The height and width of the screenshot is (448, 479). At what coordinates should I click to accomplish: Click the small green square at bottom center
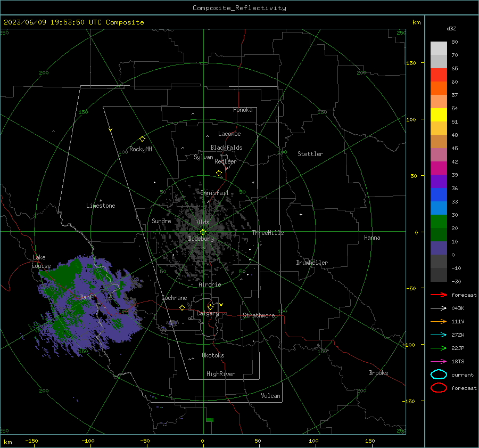210,420
